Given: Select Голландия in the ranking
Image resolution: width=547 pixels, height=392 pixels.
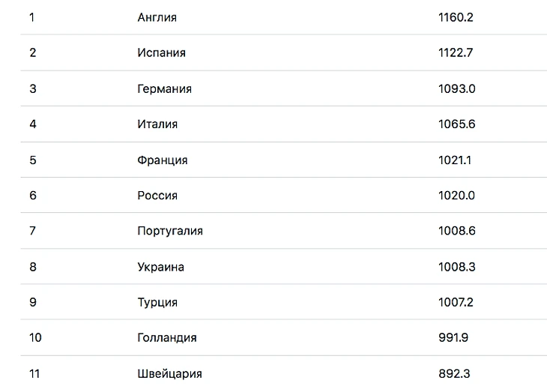Looking at the screenshot, I should coord(167,338).
